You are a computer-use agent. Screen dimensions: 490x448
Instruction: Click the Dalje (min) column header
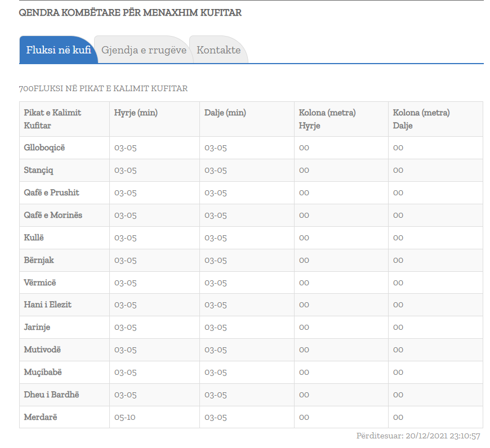point(247,119)
